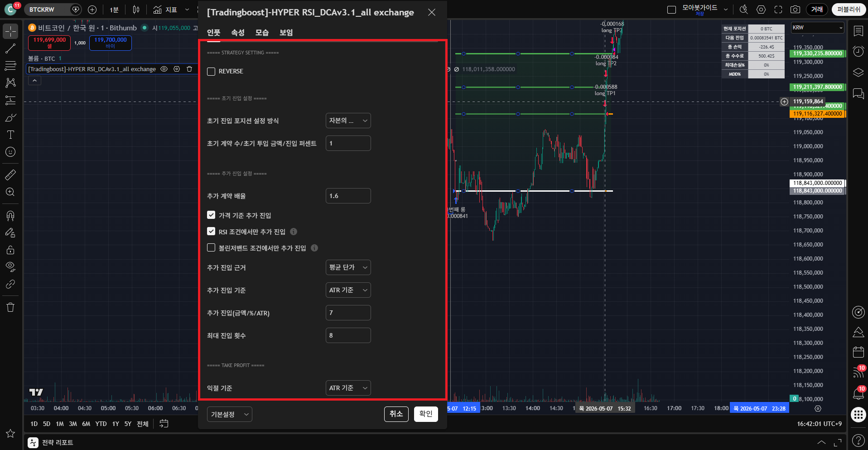Click the add symbol plus icon
Screen dimensions: 868x450
[x=92, y=10]
